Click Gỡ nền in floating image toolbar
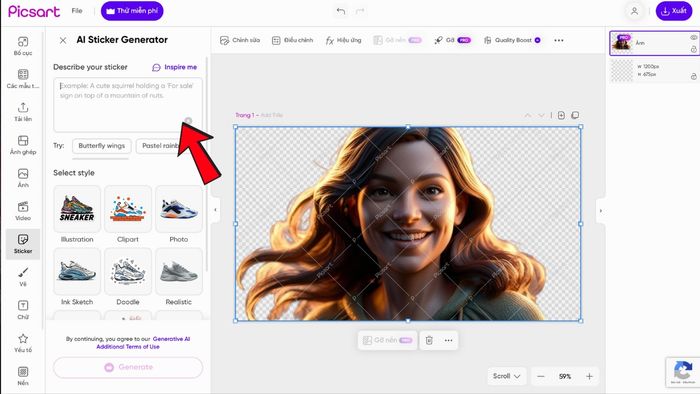Viewport: 700px width, 394px height. (x=388, y=340)
